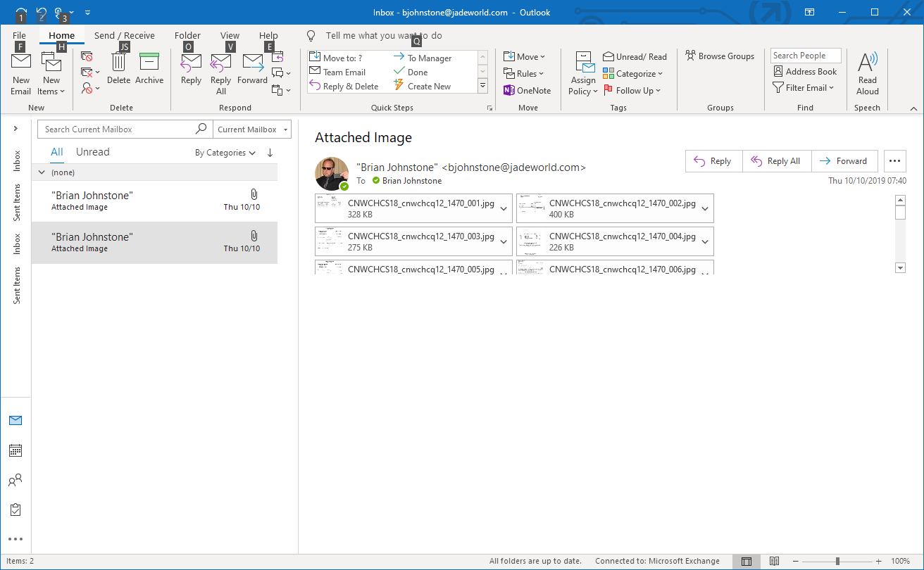924x570 pixels.
Task: Toggle Unread/ Read status
Action: point(635,57)
